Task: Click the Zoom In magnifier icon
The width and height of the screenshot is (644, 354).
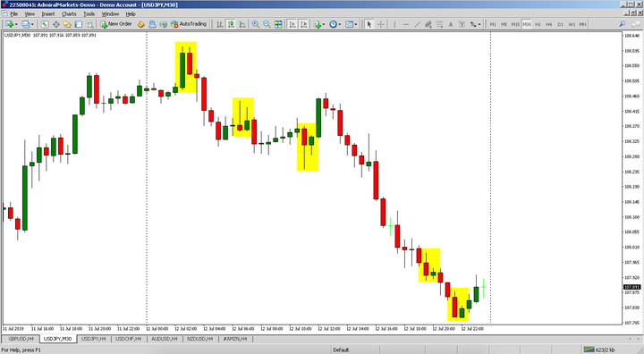Action: [x=256, y=24]
